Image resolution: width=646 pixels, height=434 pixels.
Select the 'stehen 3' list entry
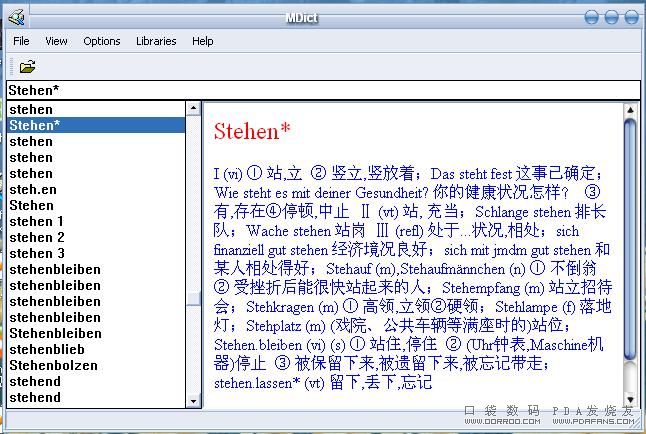tap(96, 253)
